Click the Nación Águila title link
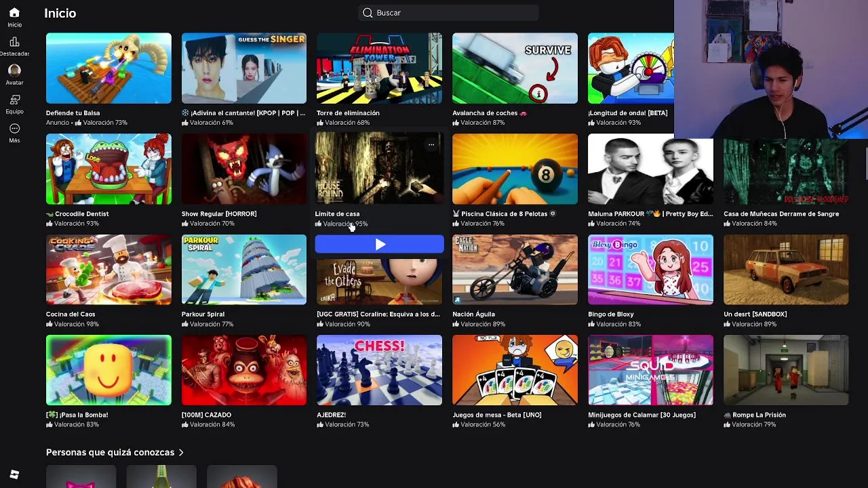Image resolution: width=868 pixels, height=488 pixels. [x=473, y=314]
